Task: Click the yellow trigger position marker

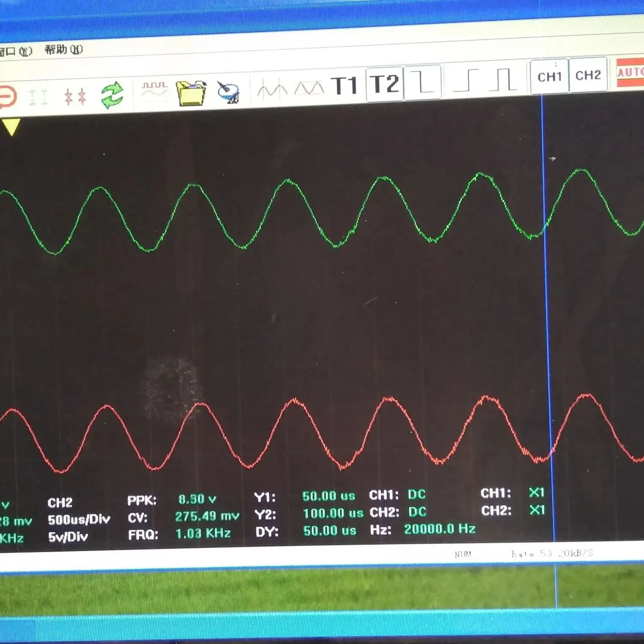Action: [11, 127]
